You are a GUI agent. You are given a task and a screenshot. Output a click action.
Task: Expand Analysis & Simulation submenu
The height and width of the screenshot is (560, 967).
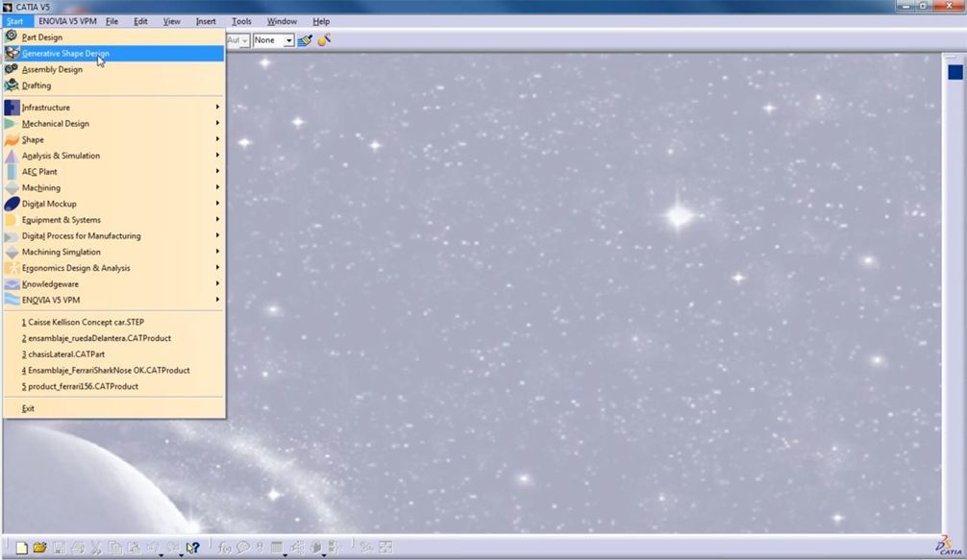pyautogui.click(x=113, y=156)
